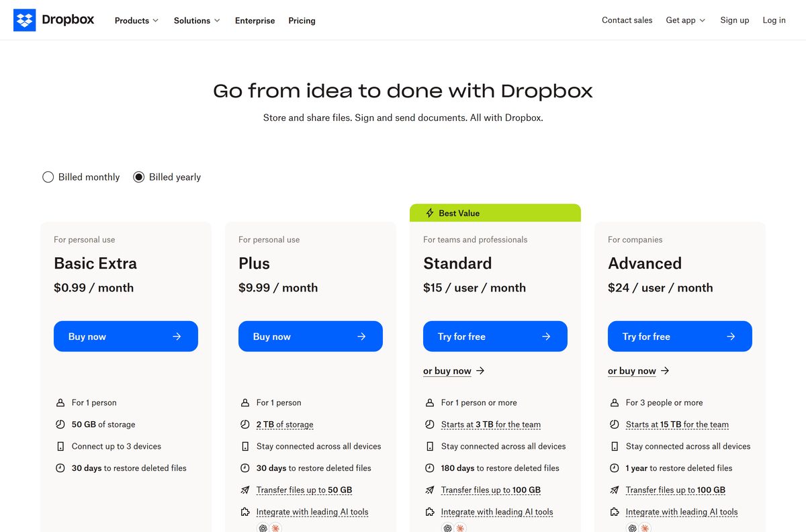Click person icon beside Plus 'For 1 person'
The width and height of the screenshot is (806, 532).
(245, 403)
